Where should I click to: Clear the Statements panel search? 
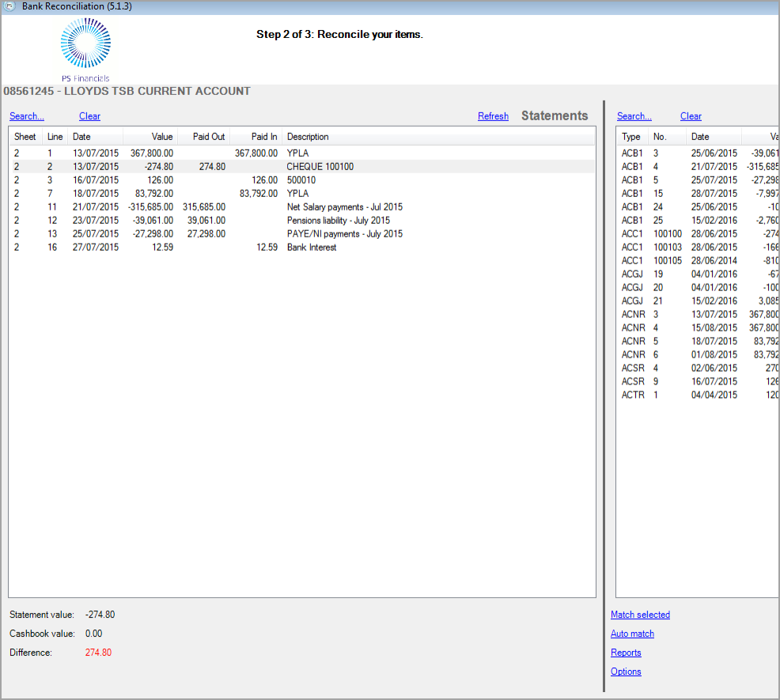coord(89,116)
